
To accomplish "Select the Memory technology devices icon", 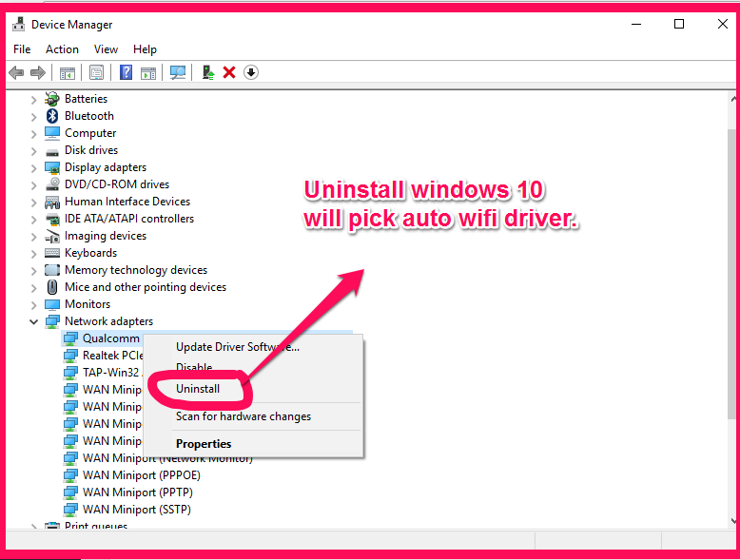I will tap(52, 270).
